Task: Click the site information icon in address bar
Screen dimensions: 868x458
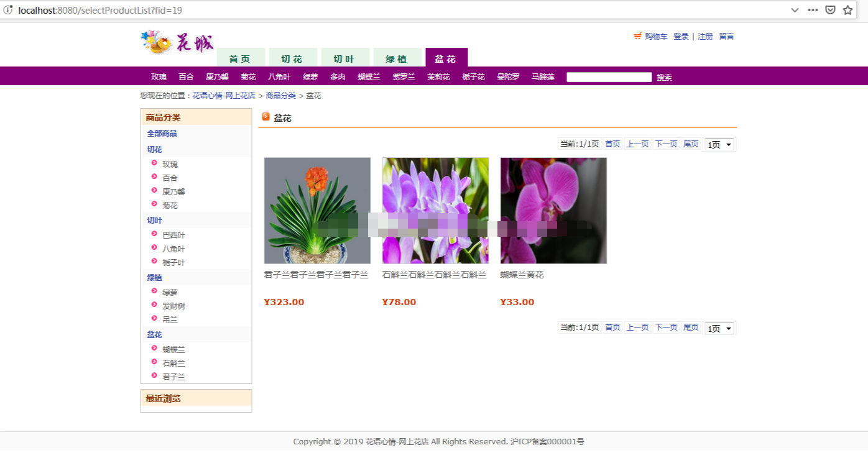Action: pyautogui.click(x=9, y=10)
